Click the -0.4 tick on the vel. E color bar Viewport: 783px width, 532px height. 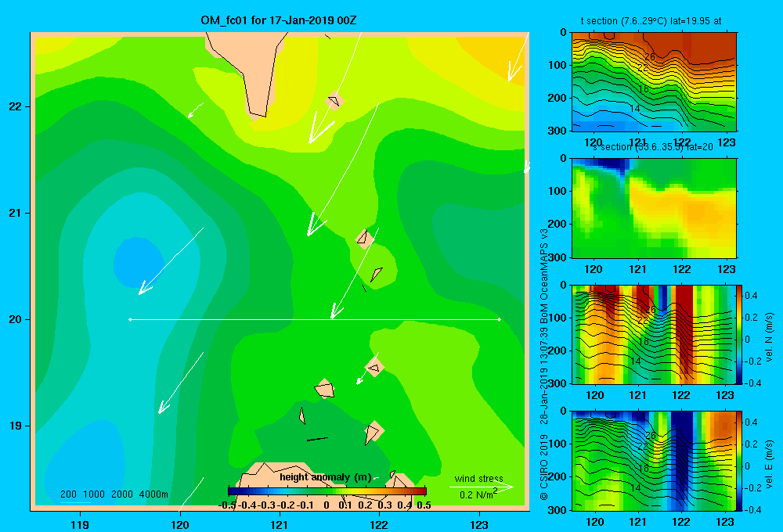click(x=753, y=509)
